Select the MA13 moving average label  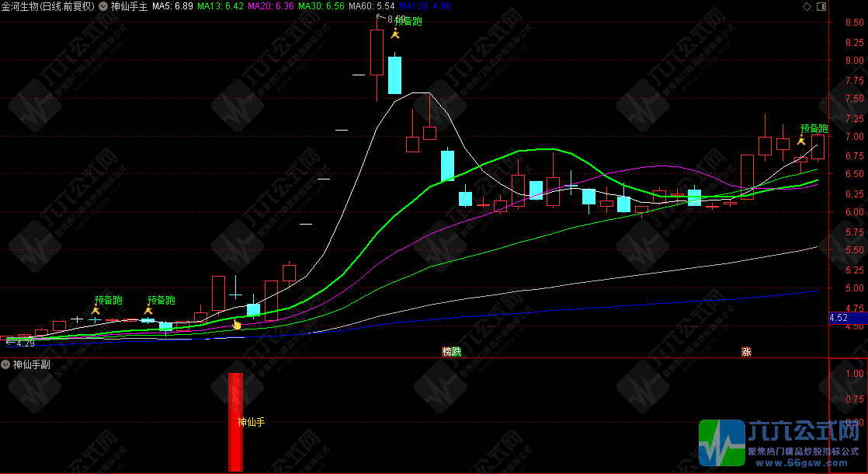220,6
